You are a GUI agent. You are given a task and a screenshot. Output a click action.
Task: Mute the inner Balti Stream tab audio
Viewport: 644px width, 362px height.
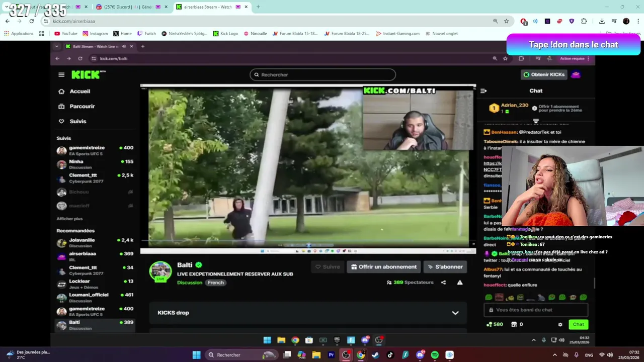point(124,46)
